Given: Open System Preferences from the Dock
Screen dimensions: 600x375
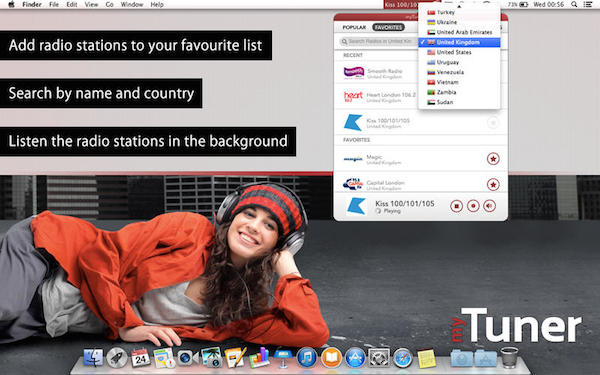Looking at the screenshot, I should pyautogui.click(x=379, y=358).
